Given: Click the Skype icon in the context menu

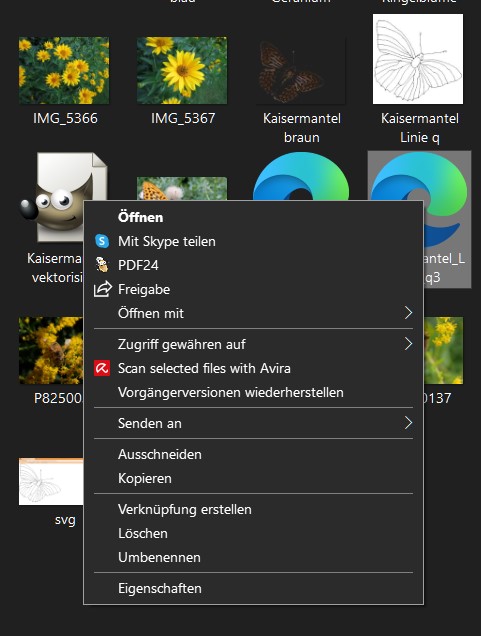Looking at the screenshot, I should pyautogui.click(x=102, y=241).
